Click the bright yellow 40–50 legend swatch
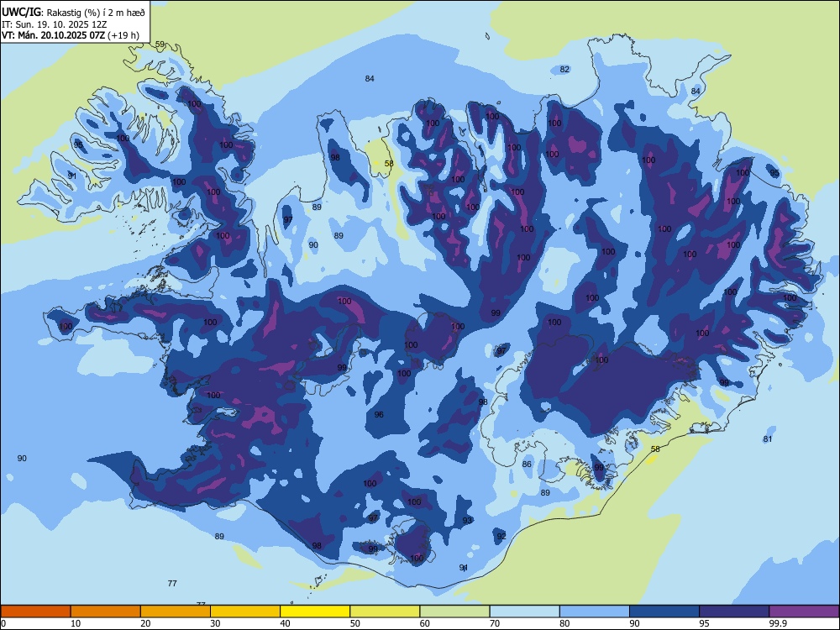 315,612
